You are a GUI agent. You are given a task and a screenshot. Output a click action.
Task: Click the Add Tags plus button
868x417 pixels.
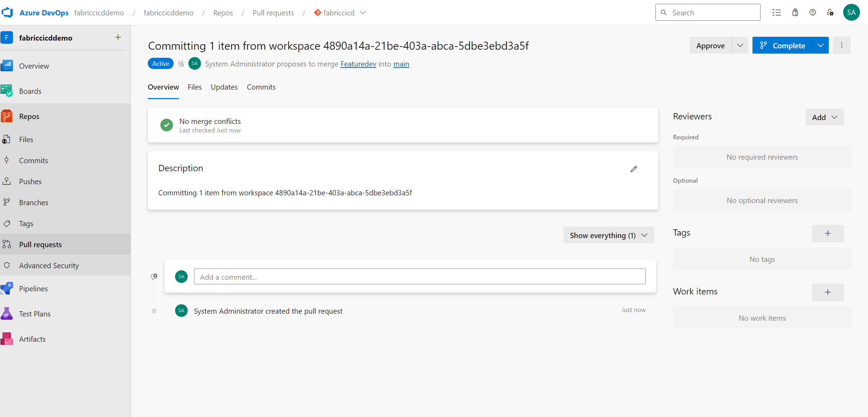[x=828, y=233]
